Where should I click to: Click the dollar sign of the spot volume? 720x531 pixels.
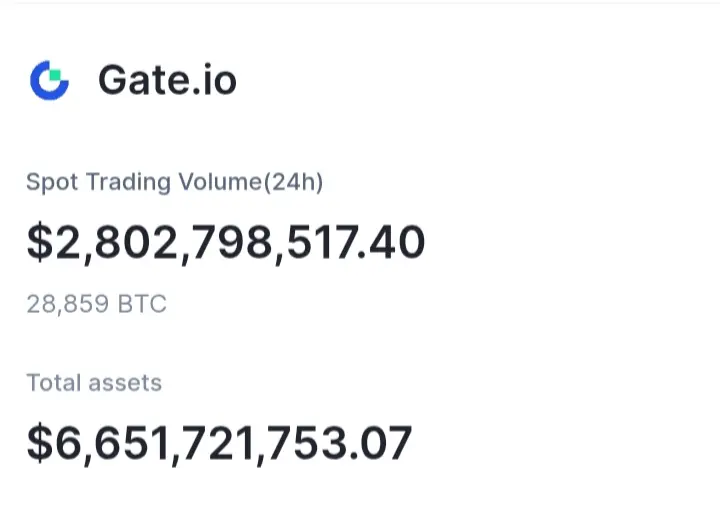click(38, 243)
